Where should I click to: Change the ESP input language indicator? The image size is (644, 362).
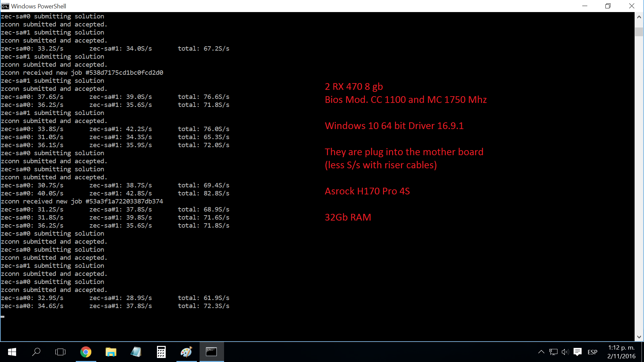point(592,352)
